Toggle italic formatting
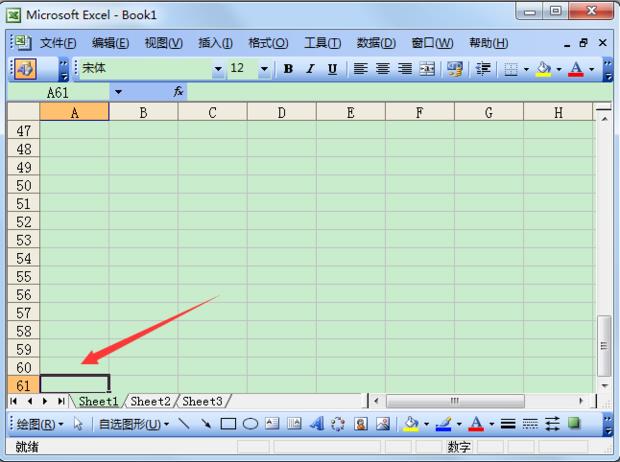Viewport: 620px width, 462px height. [310, 69]
